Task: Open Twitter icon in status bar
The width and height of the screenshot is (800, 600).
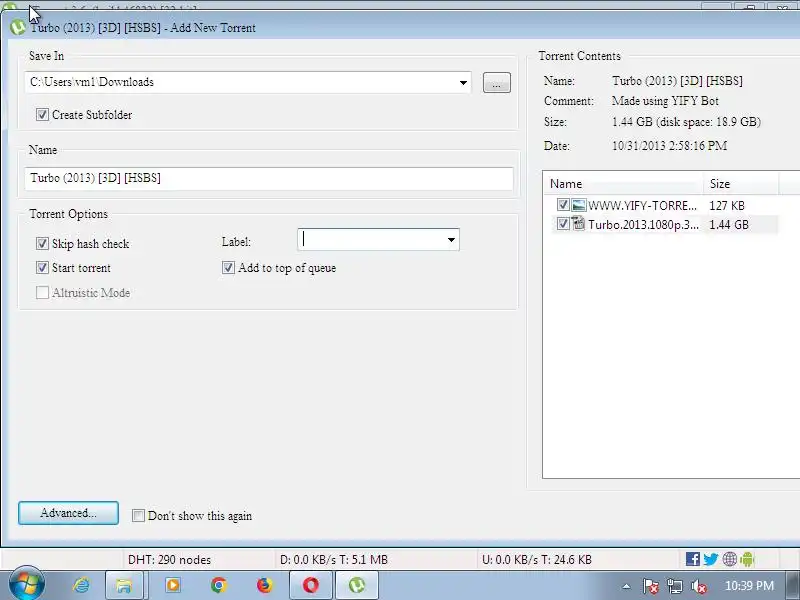Action: (711, 559)
